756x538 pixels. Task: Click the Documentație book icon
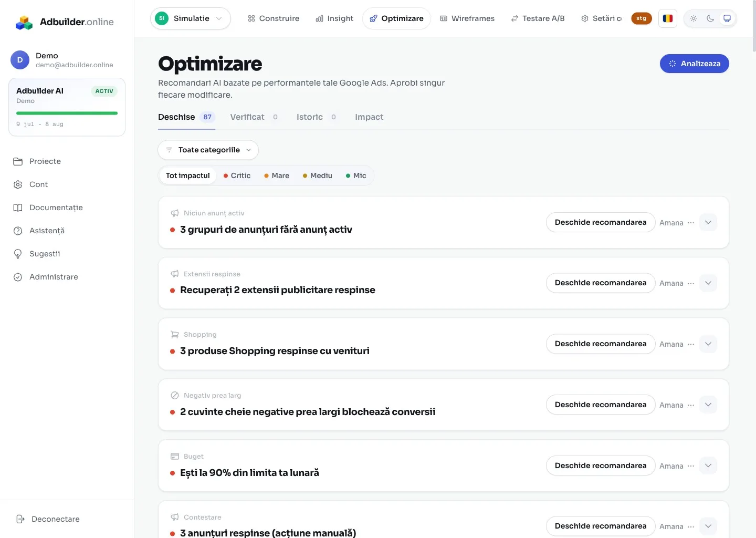[18, 208]
